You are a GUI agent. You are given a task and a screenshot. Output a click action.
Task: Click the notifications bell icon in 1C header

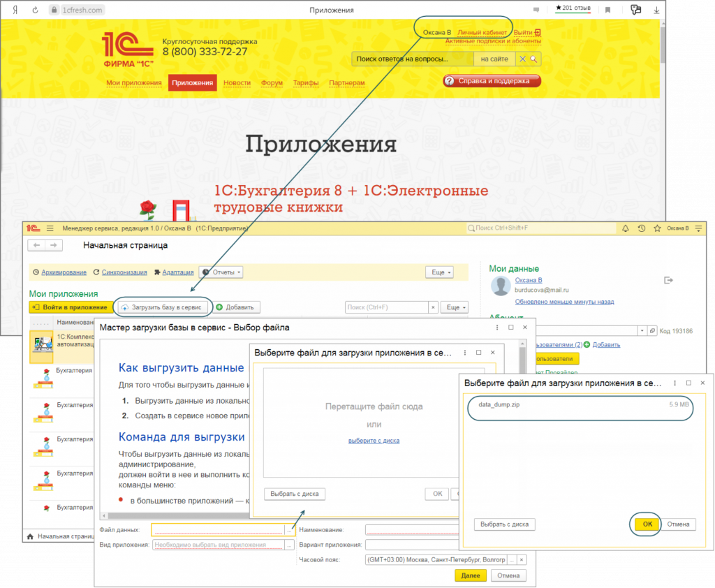625,228
